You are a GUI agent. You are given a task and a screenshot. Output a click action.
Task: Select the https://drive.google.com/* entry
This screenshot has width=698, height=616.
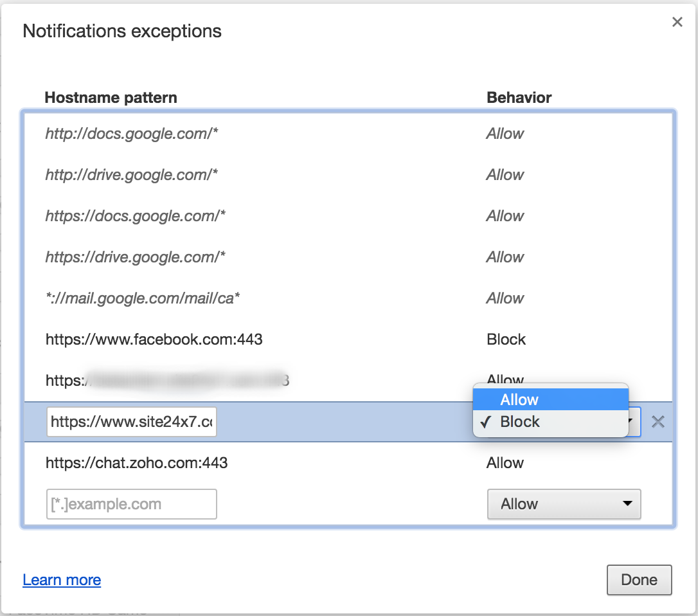coord(135,257)
